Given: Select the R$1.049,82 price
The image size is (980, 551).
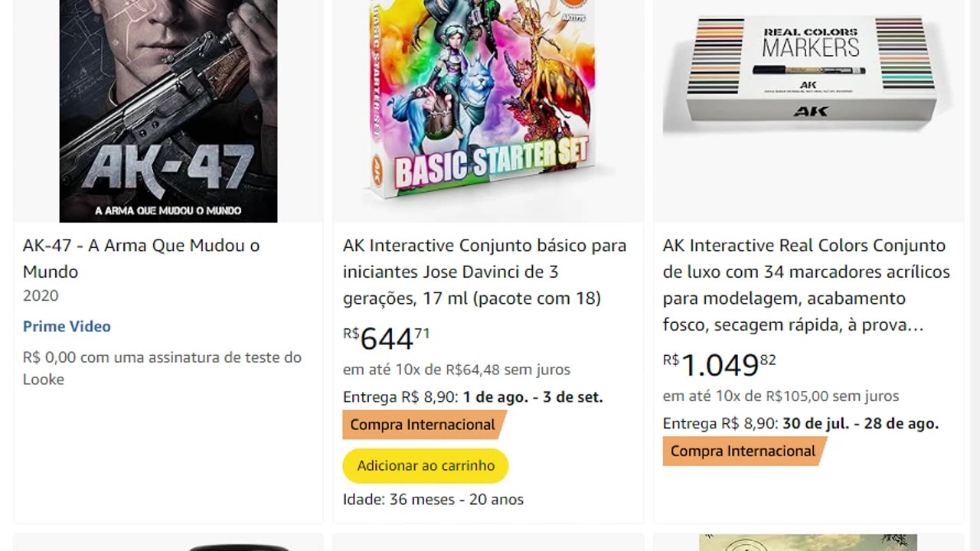Looking at the screenshot, I should click(720, 364).
